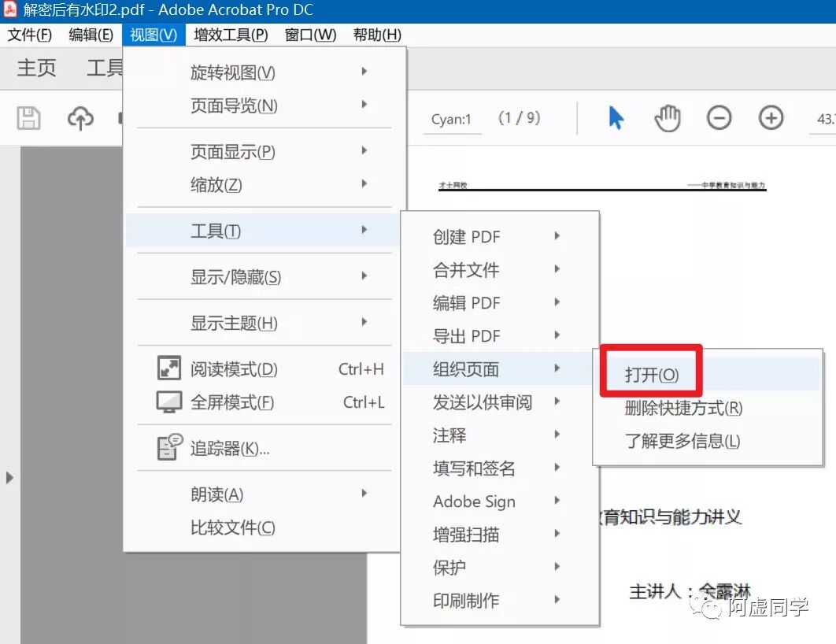This screenshot has width=836, height=644.
Task: Click the save disk icon in toolbar
Action: 28,118
